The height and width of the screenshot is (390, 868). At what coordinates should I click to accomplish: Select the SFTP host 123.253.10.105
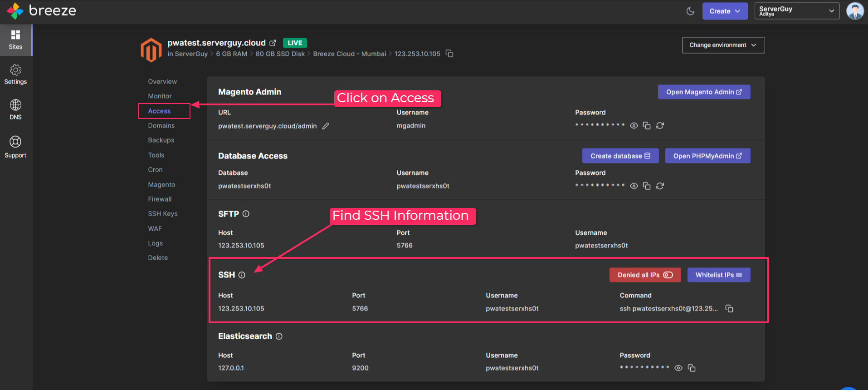tap(241, 246)
